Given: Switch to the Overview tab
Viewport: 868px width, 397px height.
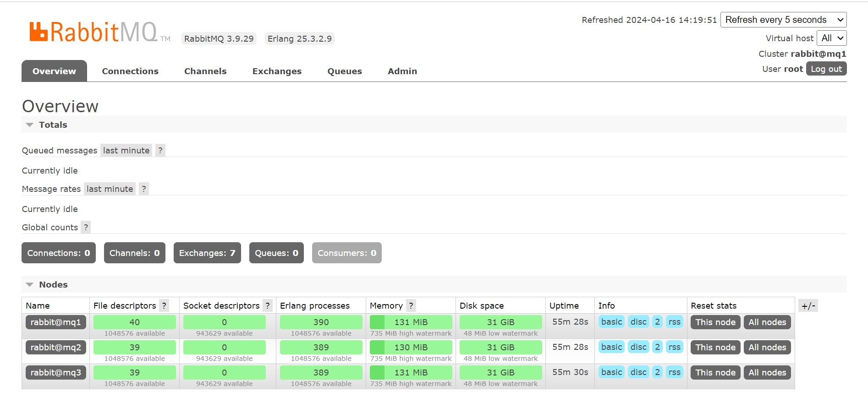Looking at the screenshot, I should click(54, 71).
